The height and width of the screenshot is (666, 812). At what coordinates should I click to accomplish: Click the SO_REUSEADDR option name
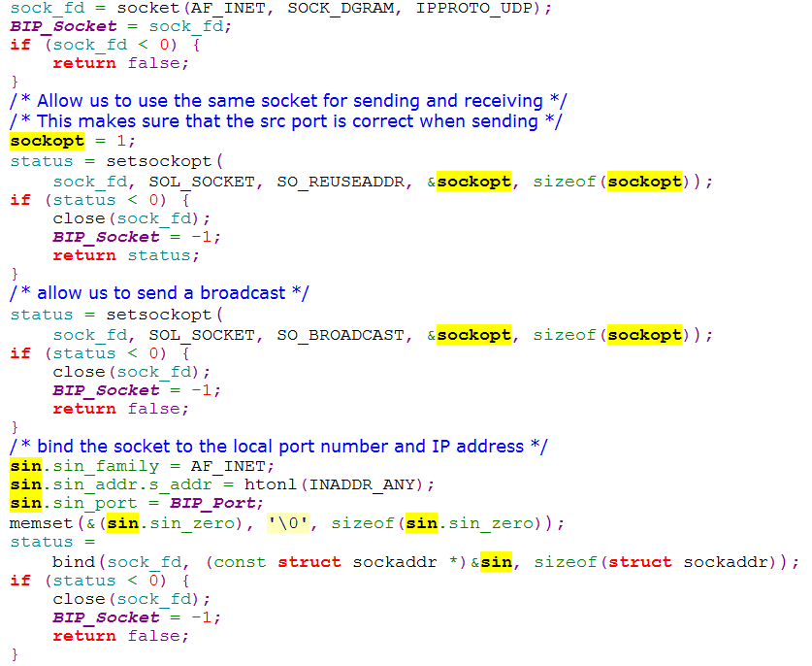pyautogui.click(x=341, y=182)
